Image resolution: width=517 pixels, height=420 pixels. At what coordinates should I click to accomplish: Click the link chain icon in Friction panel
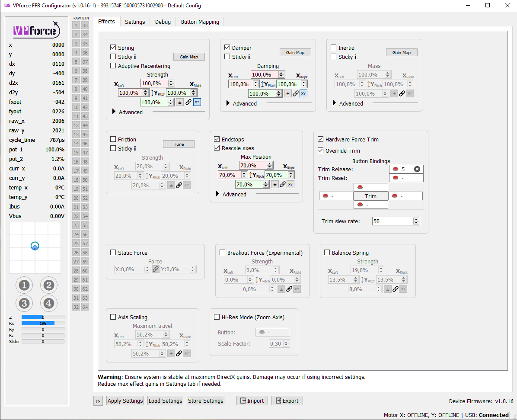[x=179, y=185]
